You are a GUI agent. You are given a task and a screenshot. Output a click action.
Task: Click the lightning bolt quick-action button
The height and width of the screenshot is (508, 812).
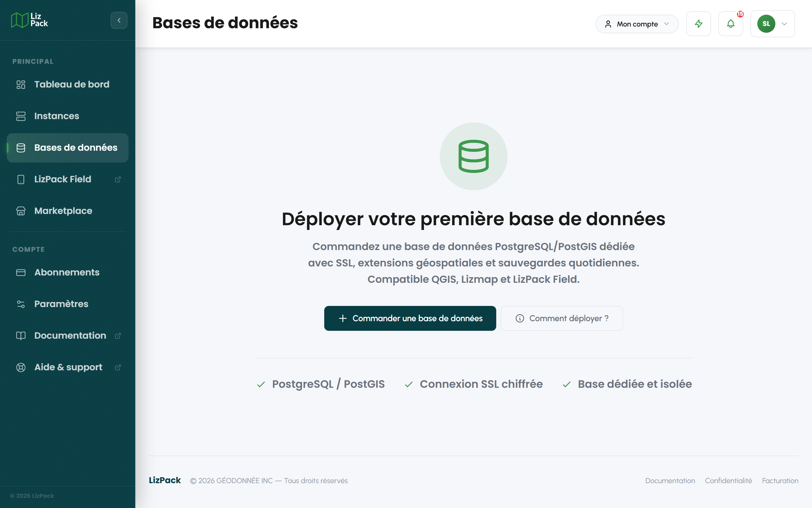tap(699, 24)
